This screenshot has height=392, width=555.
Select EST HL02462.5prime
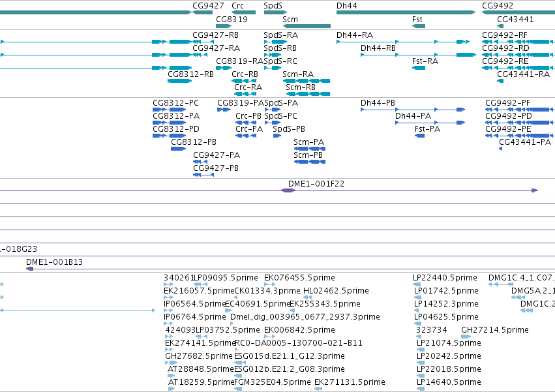tap(308, 297)
